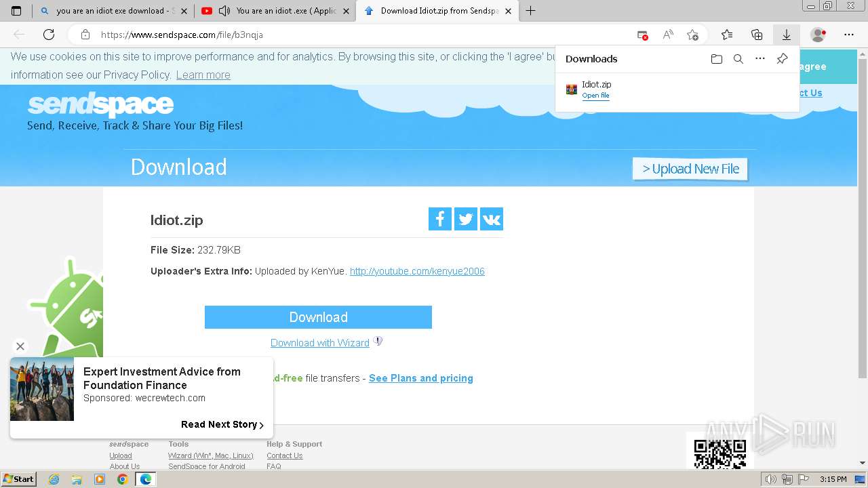The image size is (868, 488).
Task: Share file on Twitter icon
Action: [466, 219]
